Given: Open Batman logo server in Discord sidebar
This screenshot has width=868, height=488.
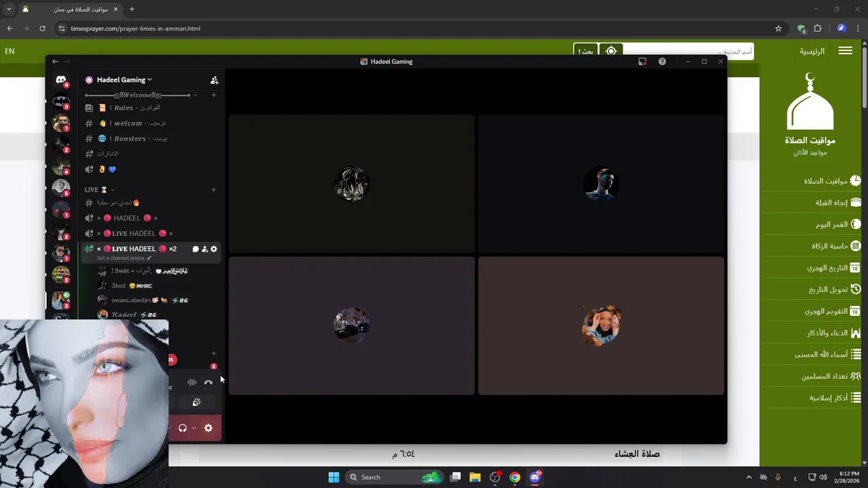Looking at the screenshot, I should [61, 102].
